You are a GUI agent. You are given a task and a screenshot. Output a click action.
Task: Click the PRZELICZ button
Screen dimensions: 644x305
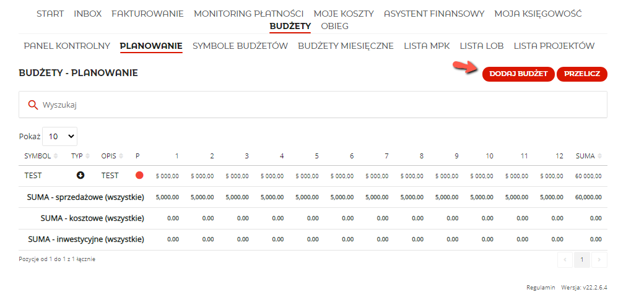(x=582, y=74)
